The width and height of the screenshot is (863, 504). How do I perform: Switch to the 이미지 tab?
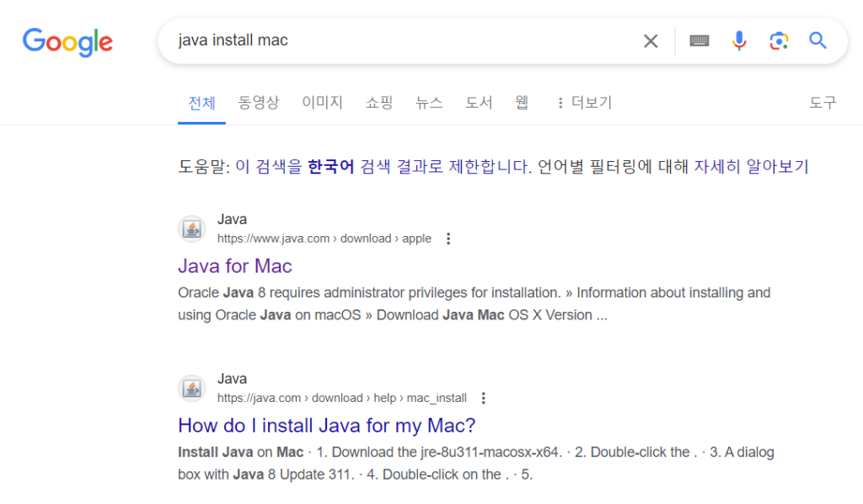323,103
